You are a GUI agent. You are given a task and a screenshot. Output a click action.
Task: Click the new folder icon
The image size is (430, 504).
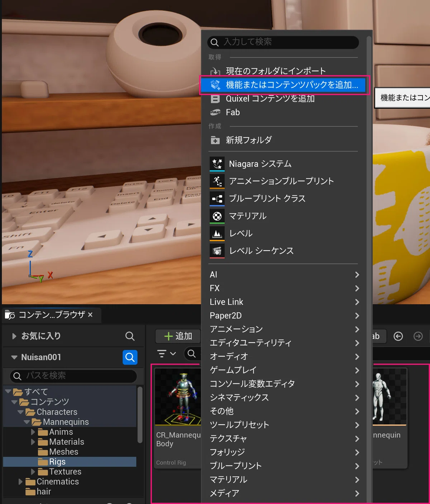[x=215, y=140]
